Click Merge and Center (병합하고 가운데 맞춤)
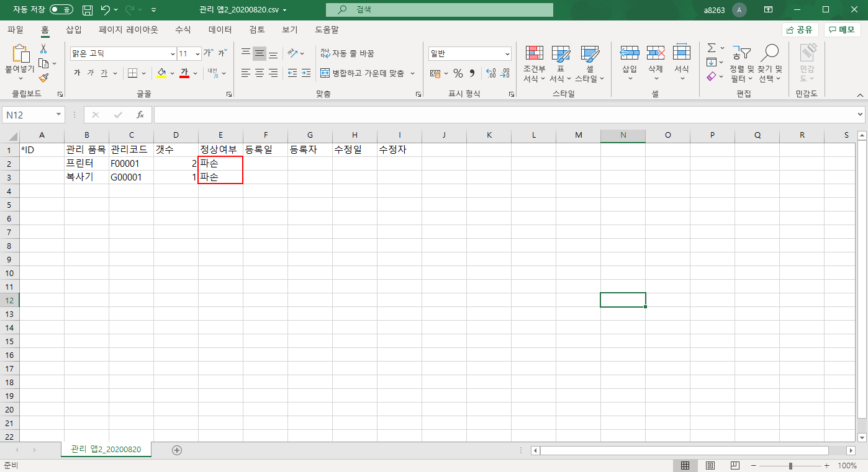868x472 pixels. (367, 73)
